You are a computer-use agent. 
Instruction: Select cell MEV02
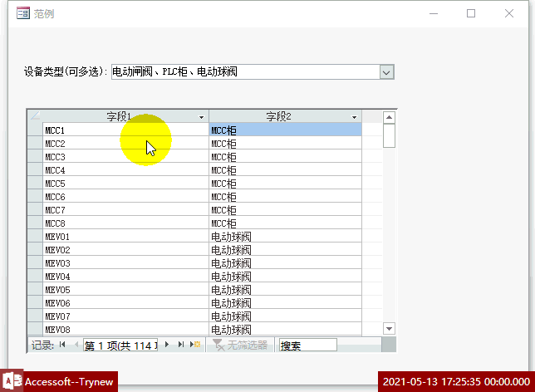tap(125, 250)
